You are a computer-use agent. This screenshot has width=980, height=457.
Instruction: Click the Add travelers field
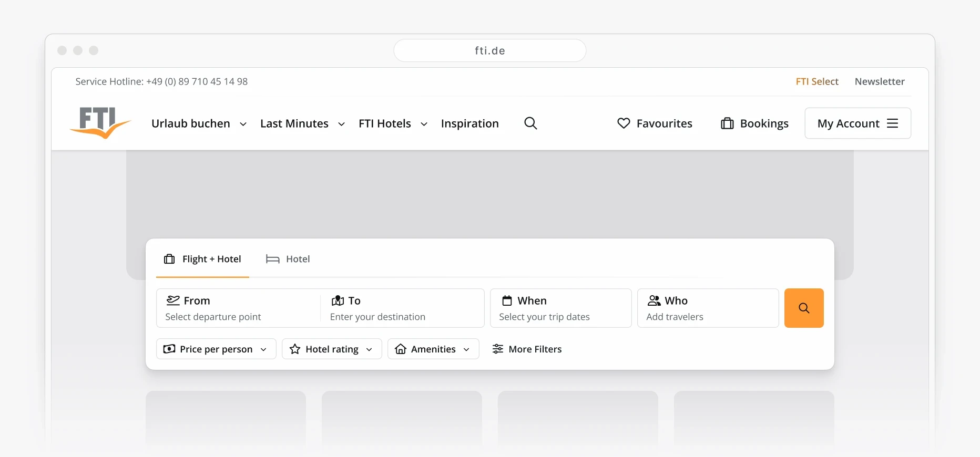(708, 308)
